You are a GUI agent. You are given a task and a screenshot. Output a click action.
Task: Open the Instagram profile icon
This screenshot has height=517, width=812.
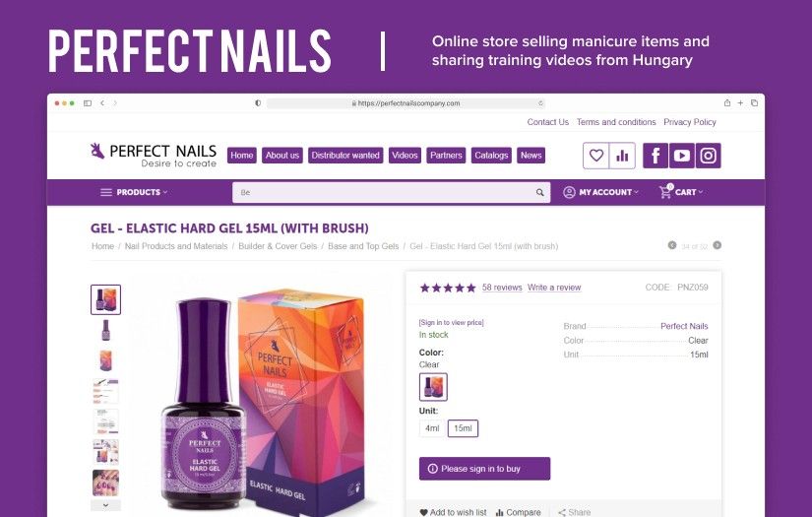coord(708,156)
